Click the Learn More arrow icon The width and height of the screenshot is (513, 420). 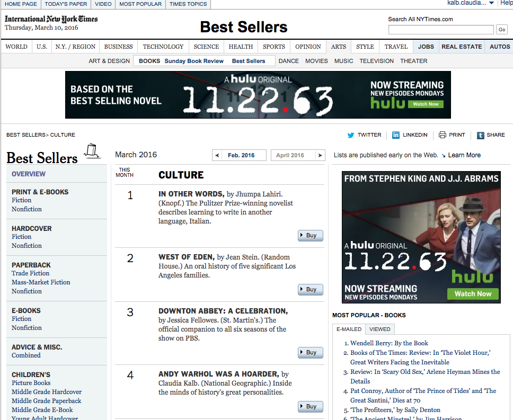tap(444, 156)
